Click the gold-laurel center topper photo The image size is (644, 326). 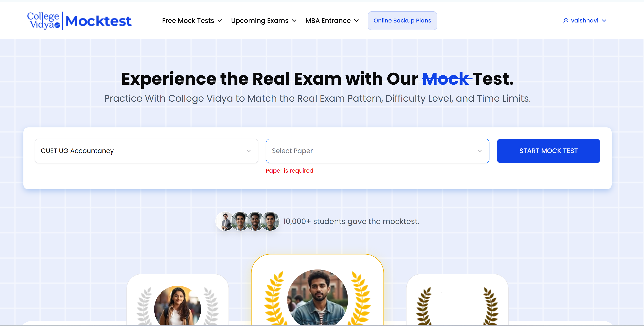click(x=318, y=298)
